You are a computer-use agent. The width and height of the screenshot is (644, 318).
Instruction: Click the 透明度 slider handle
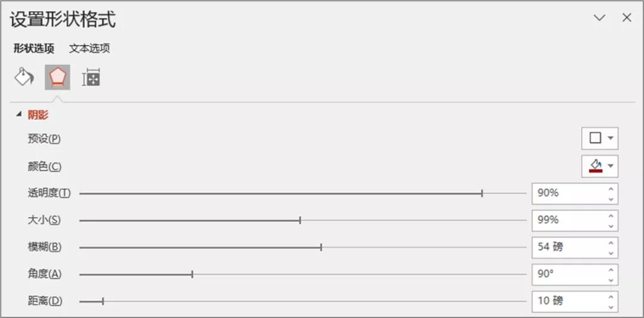(482, 193)
